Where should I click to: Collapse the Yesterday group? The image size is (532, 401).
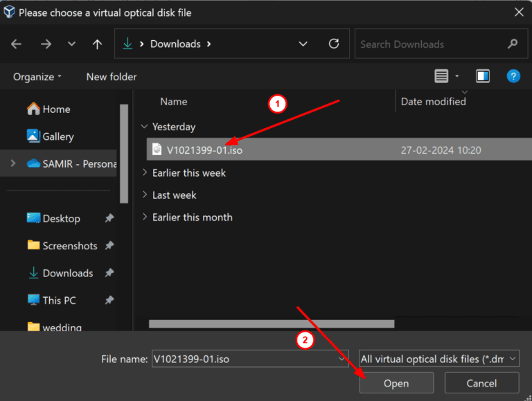coord(144,127)
